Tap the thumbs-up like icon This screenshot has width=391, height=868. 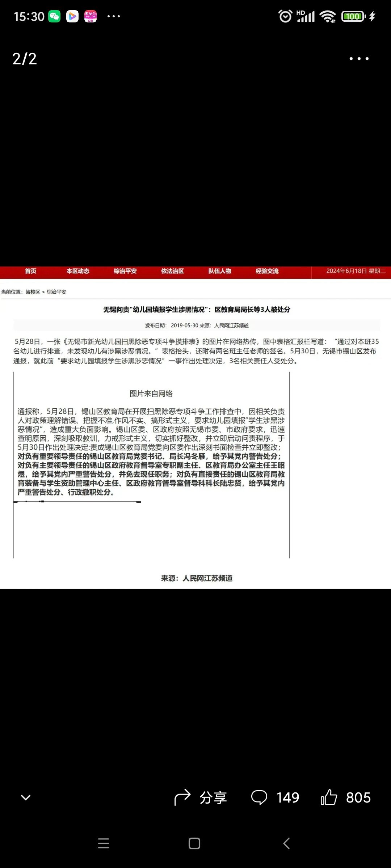pyautogui.click(x=329, y=797)
